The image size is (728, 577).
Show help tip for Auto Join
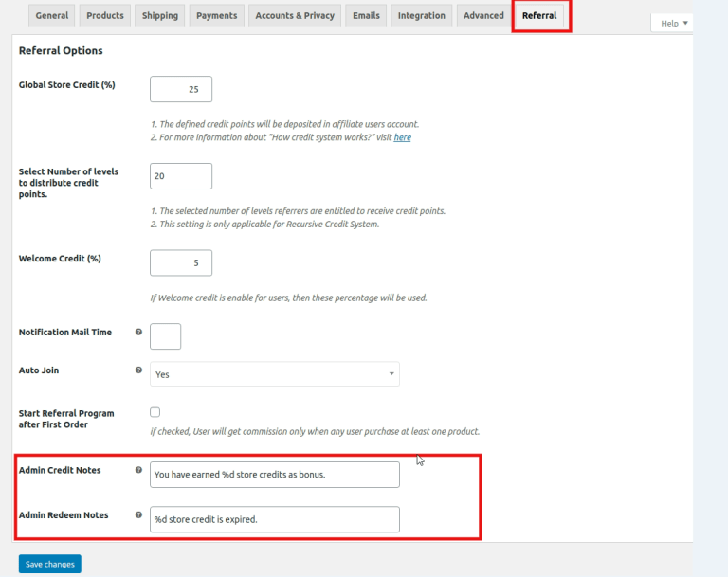[x=138, y=370]
